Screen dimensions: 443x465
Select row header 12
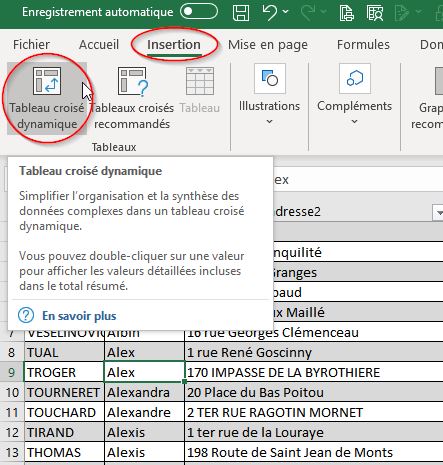tap(12, 432)
